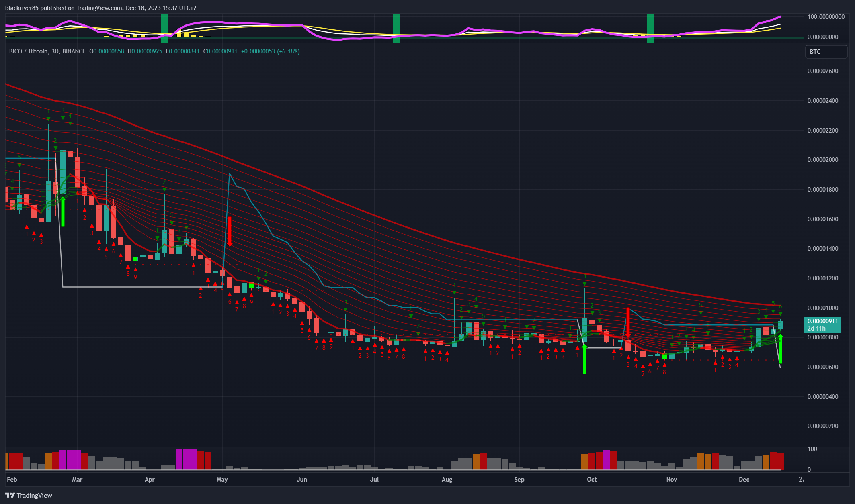Viewport: 855px width, 504px height.
Task: Click the 2d 11h countdown label
Action: [816, 329]
